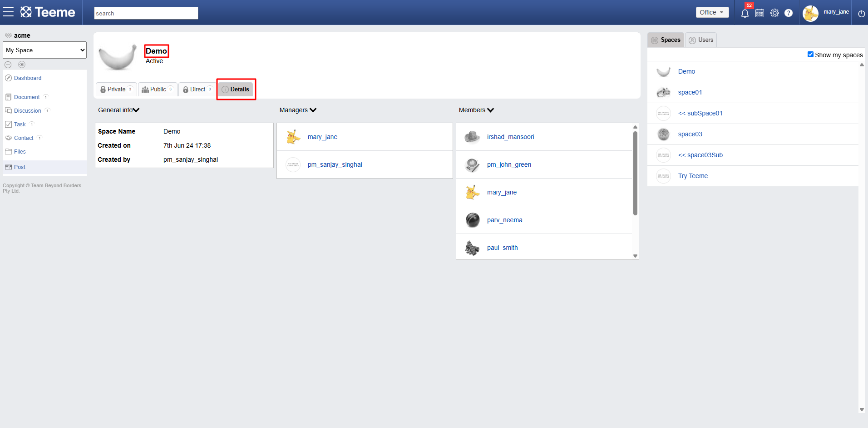
Task: Open the << space03Sub link
Action: 700,155
